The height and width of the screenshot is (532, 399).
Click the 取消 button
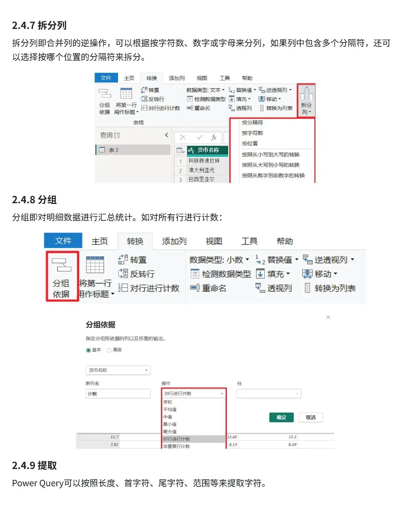click(x=311, y=417)
